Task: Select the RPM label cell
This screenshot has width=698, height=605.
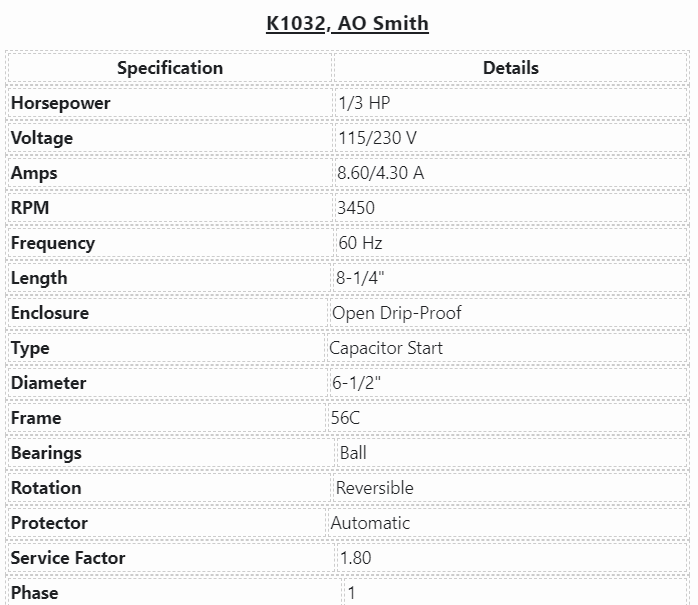Action: [30, 208]
